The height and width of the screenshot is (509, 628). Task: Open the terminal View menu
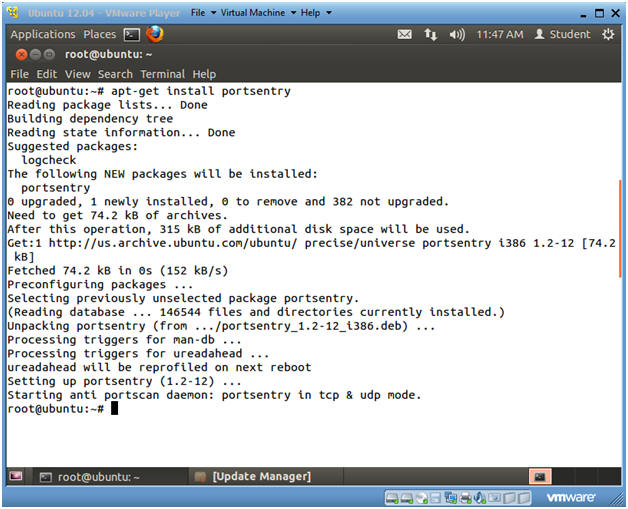tap(78, 74)
